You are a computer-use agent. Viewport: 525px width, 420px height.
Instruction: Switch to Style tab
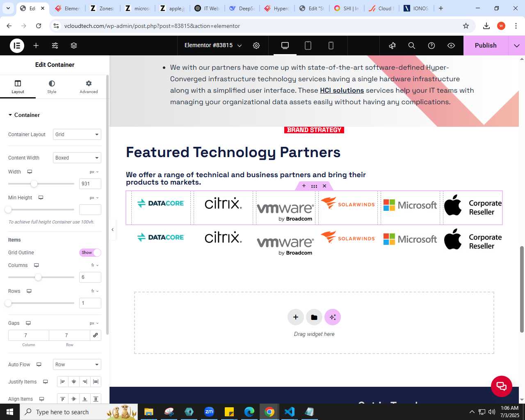click(x=52, y=87)
